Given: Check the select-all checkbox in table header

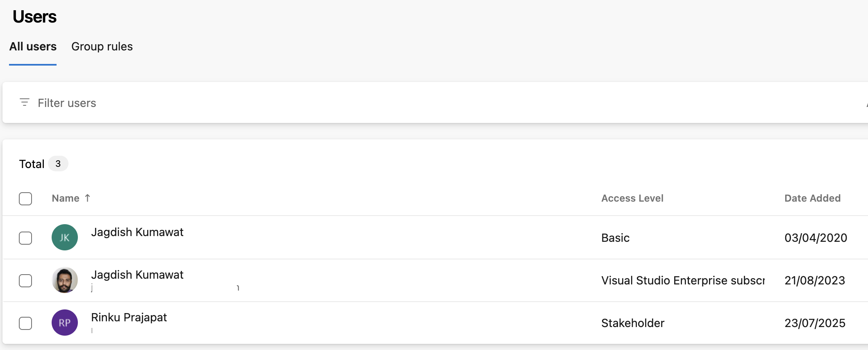Looking at the screenshot, I should (25, 198).
